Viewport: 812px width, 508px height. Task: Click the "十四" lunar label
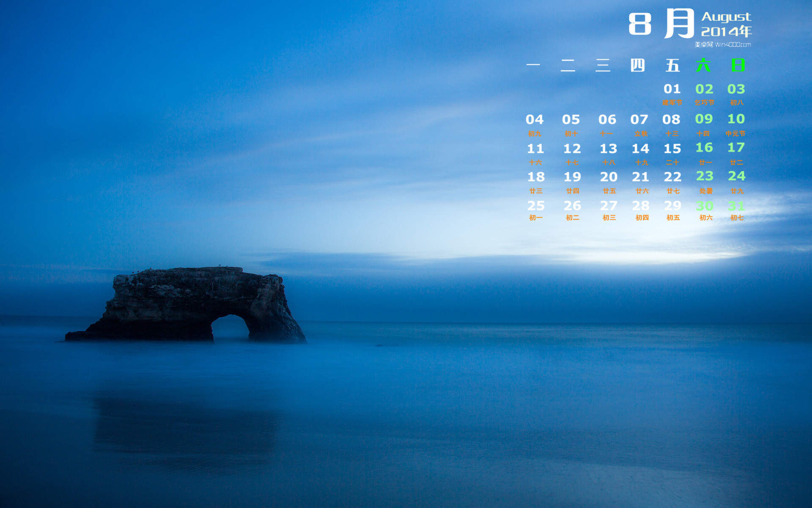(703, 133)
